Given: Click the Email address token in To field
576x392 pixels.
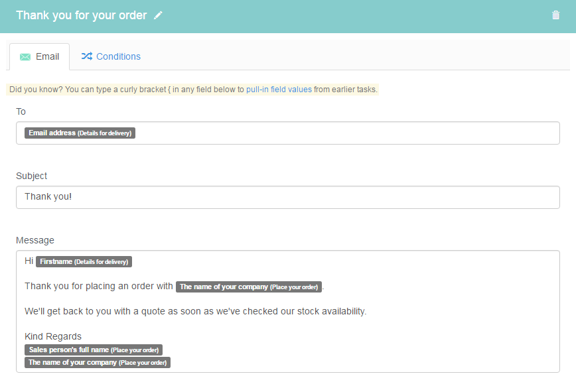Looking at the screenshot, I should pyautogui.click(x=80, y=133).
